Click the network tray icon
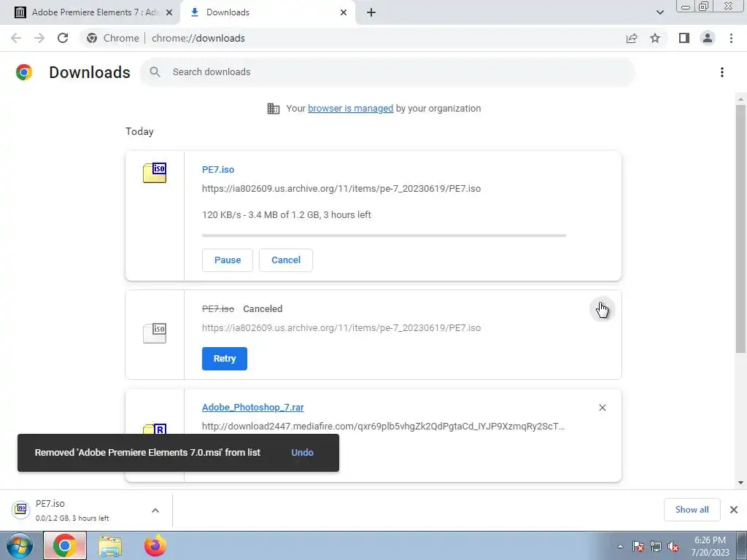This screenshot has height=560, width=747. point(656,546)
